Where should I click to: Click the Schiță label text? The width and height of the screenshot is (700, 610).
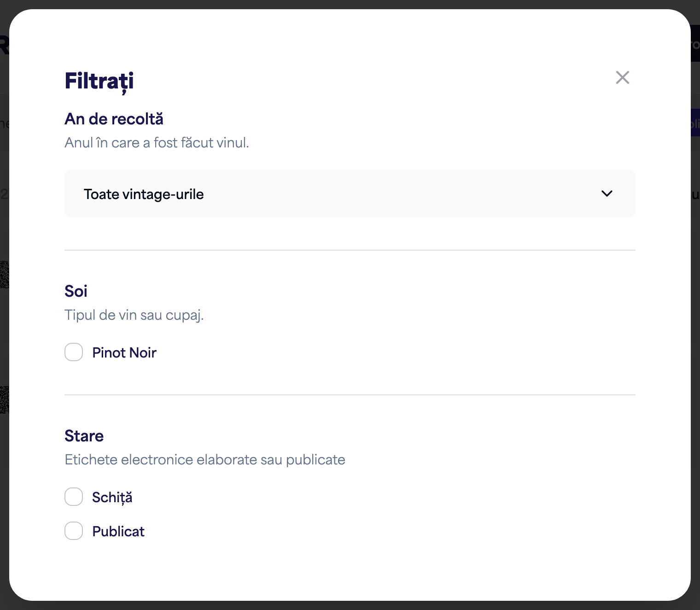coord(112,498)
